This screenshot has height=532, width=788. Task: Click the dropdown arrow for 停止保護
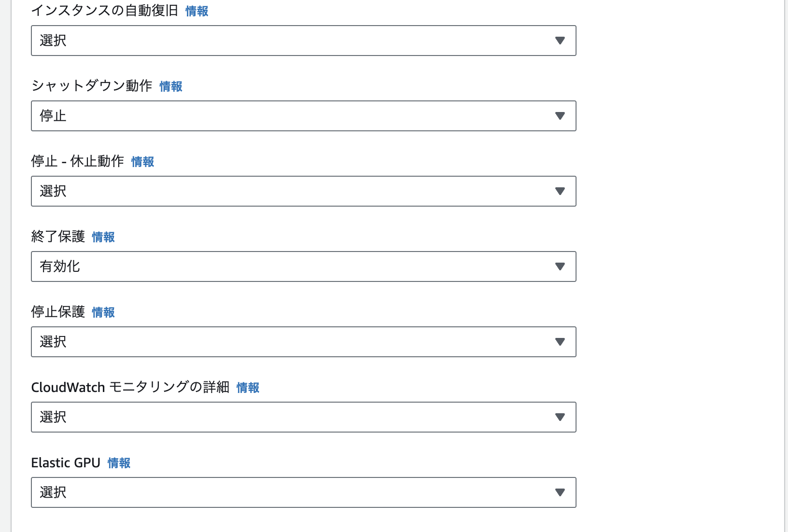560,342
